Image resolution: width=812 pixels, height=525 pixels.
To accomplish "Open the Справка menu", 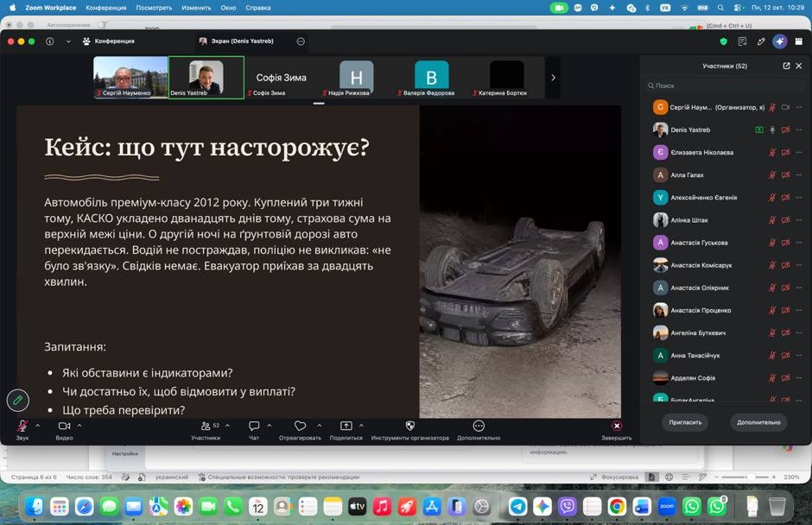I will click(258, 8).
